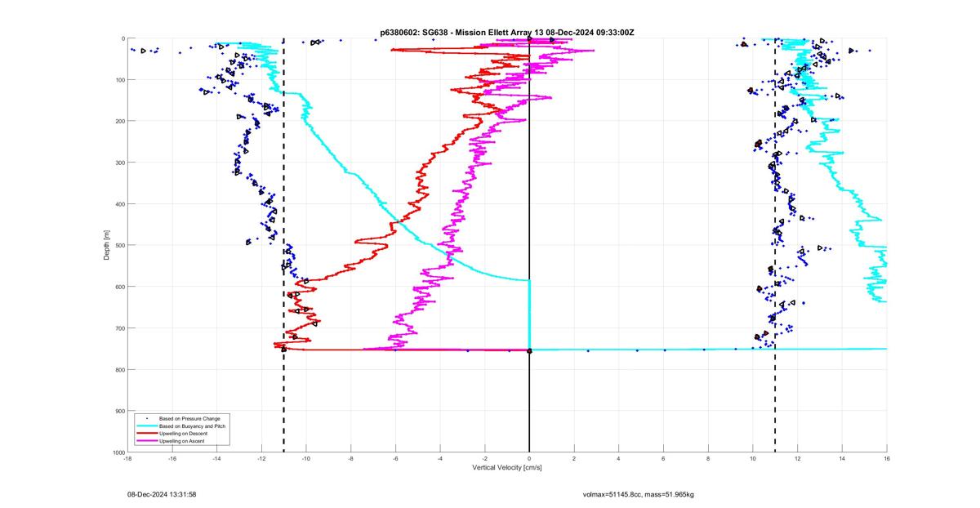Click the x-axis tick label '10'
The width and height of the screenshot is (980, 508).
(x=753, y=458)
